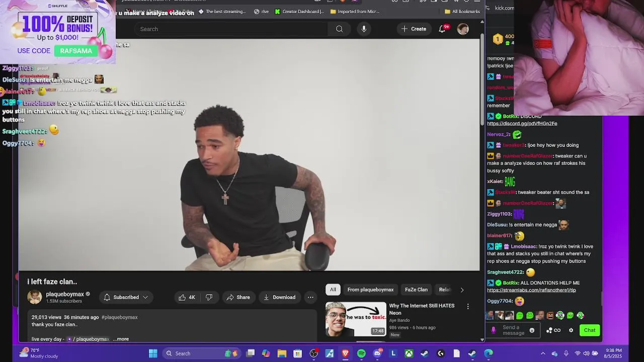Viewport: 644px width, 362px height.
Task: Open File Explorer from the taskbar
Action: [282, 353]
